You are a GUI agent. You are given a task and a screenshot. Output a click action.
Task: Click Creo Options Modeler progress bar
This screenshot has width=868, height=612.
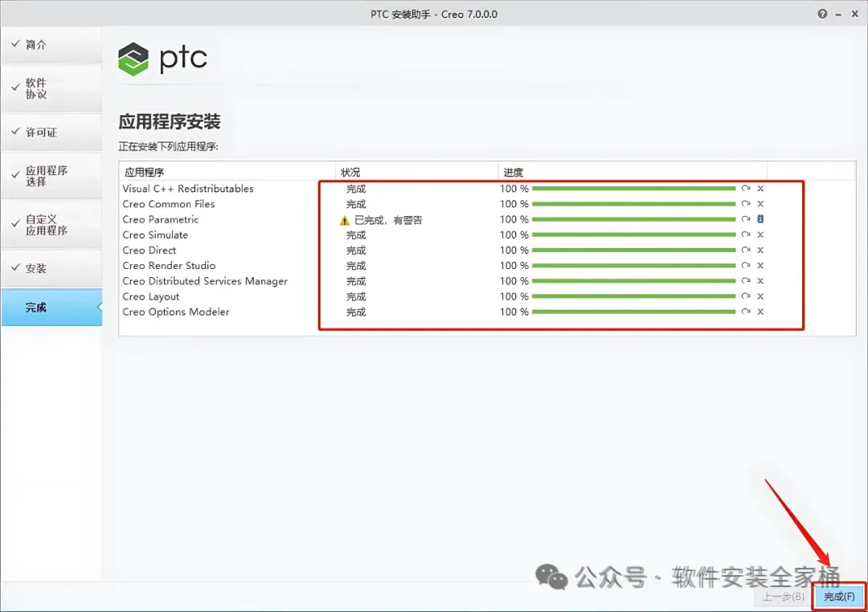tap(634, 312)
